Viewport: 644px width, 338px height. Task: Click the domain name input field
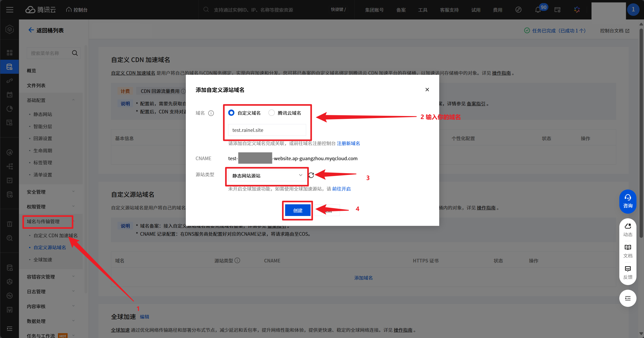coord(267,130)
